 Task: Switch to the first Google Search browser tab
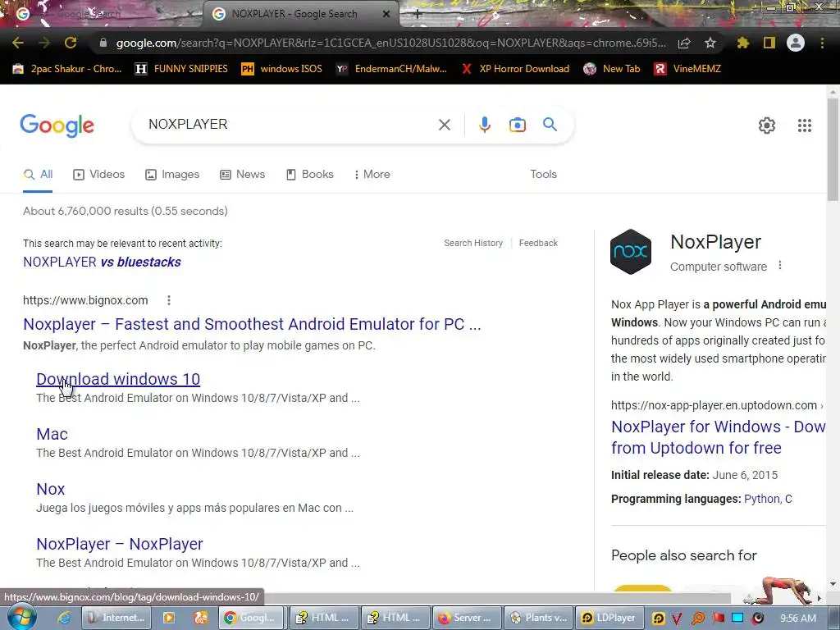(x=102, y=15)
